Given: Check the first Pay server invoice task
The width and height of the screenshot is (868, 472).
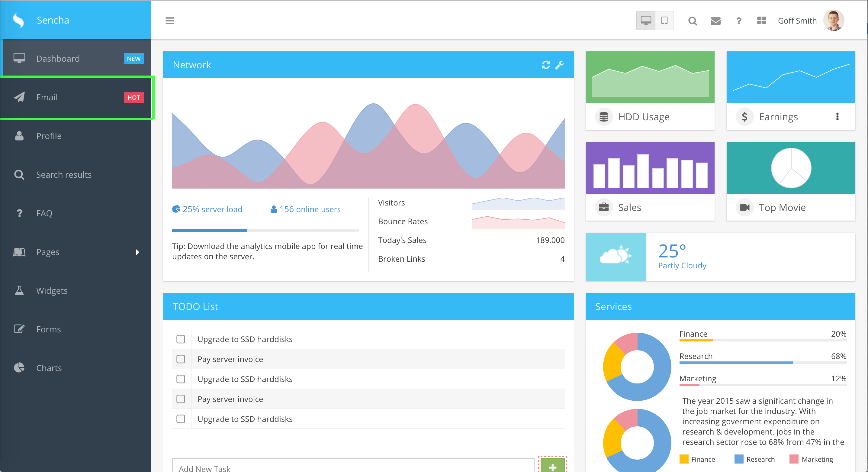Looking at the screenshot, I should point(181,359).
